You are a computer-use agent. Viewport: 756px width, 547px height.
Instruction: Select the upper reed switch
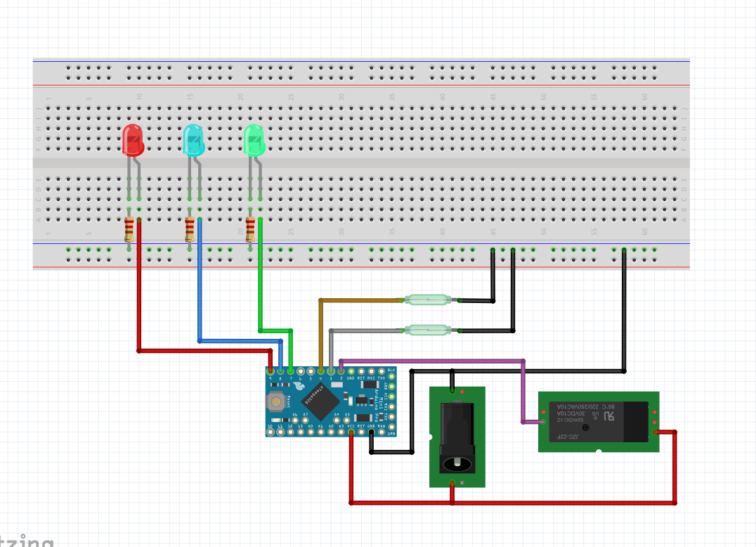tap(429, 300)
